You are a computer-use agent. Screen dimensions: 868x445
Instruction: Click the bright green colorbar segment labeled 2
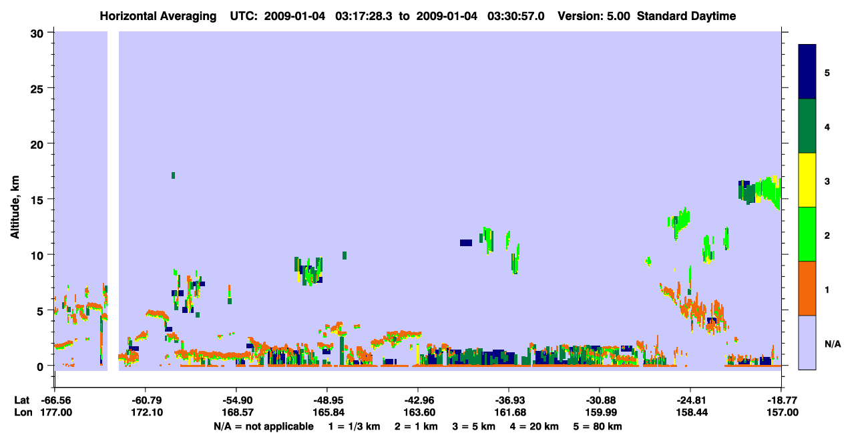click(807, 234)
